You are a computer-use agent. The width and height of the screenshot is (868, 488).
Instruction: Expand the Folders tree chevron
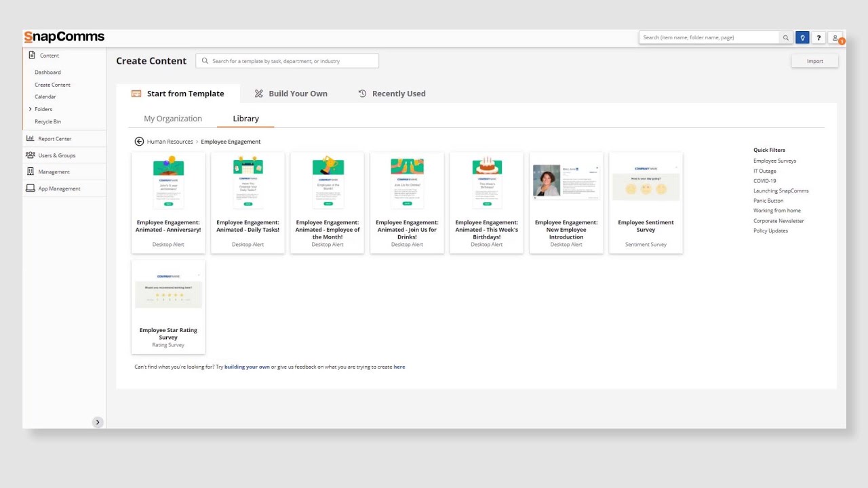click(31, 109)
